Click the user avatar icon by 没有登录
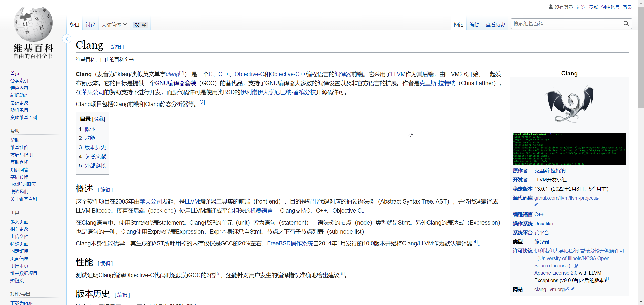This screenshot has width=644, height=305. [x=551, y=7]
